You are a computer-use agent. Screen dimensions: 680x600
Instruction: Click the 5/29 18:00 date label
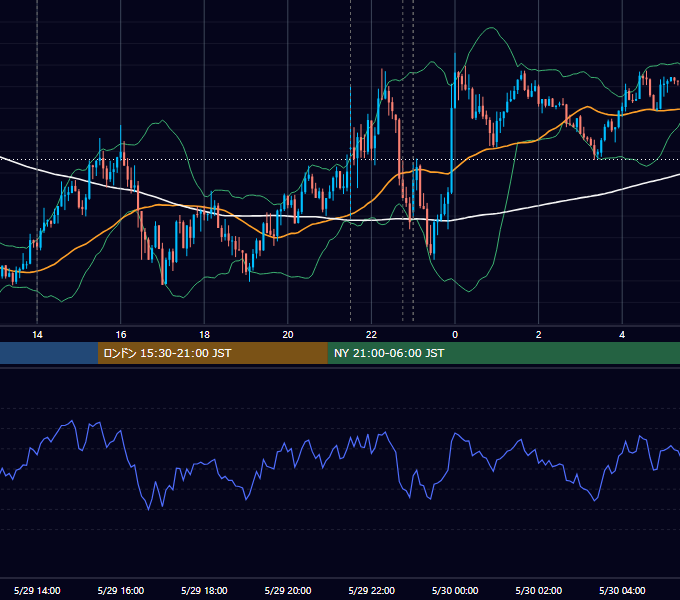click(x=204, y=590)
